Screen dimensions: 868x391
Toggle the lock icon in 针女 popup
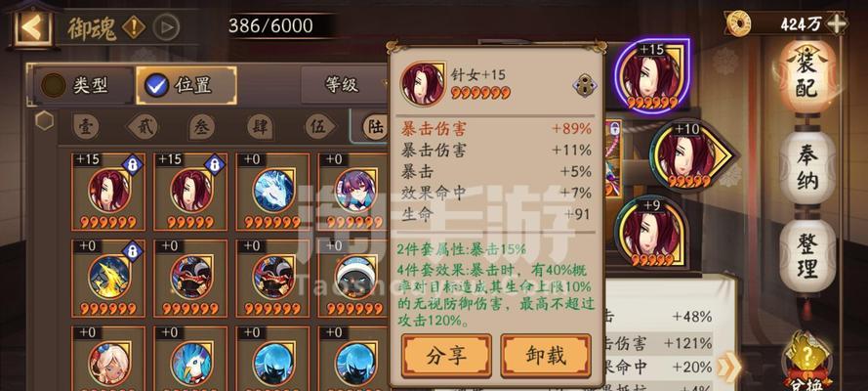[x=585, y=85]
